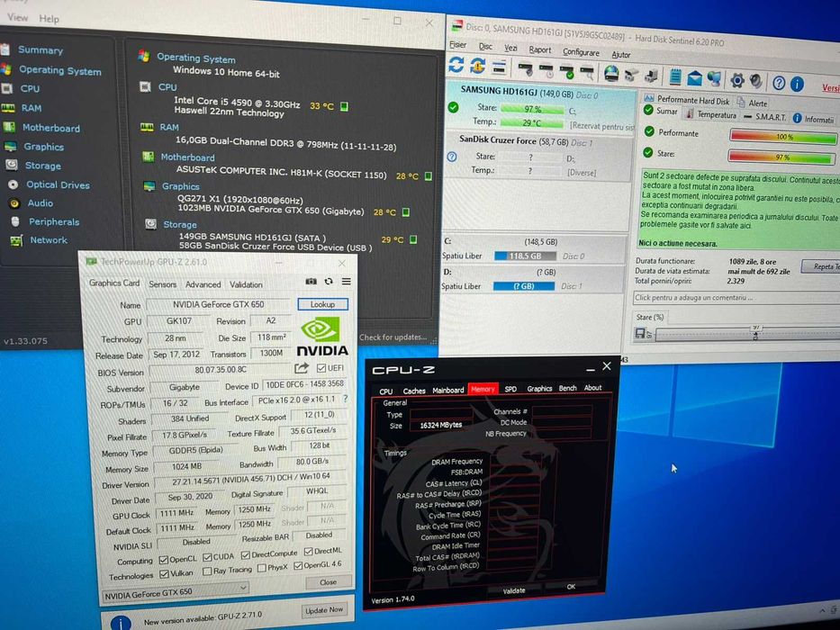Open the blue notepad report icon
The image size is (840, 630).
coord(675,76)
